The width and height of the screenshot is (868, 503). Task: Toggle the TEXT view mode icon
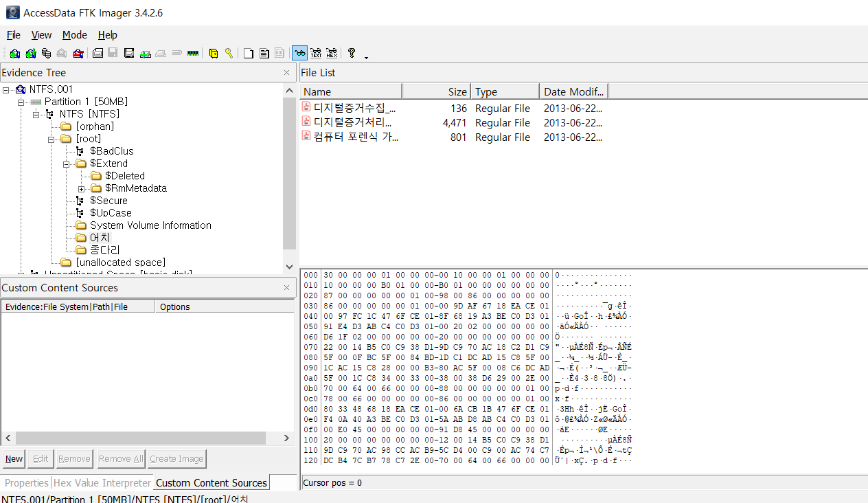tap(316, 53)
